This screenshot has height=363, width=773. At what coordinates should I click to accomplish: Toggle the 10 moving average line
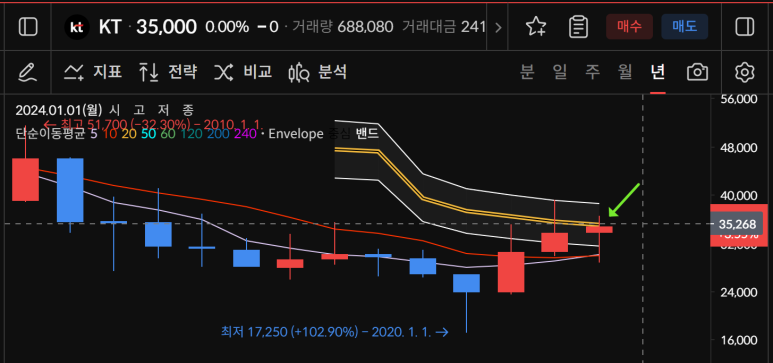point(110,134)
